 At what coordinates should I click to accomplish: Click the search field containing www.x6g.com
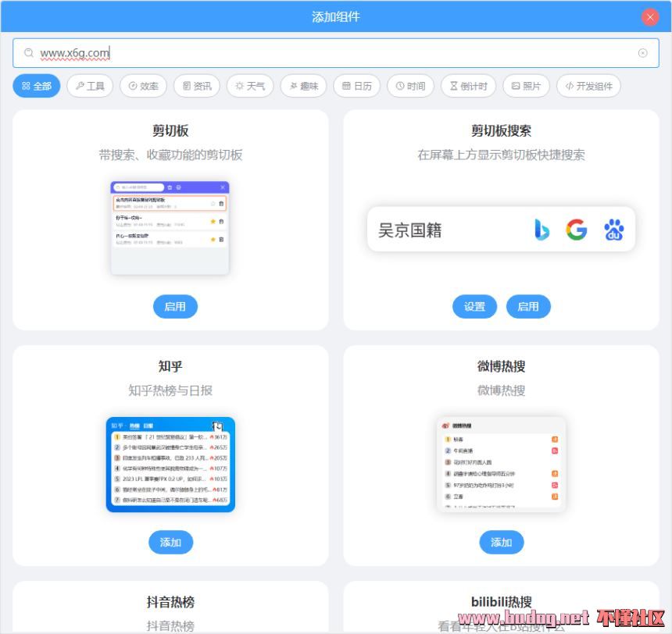(x=335, y=52)
